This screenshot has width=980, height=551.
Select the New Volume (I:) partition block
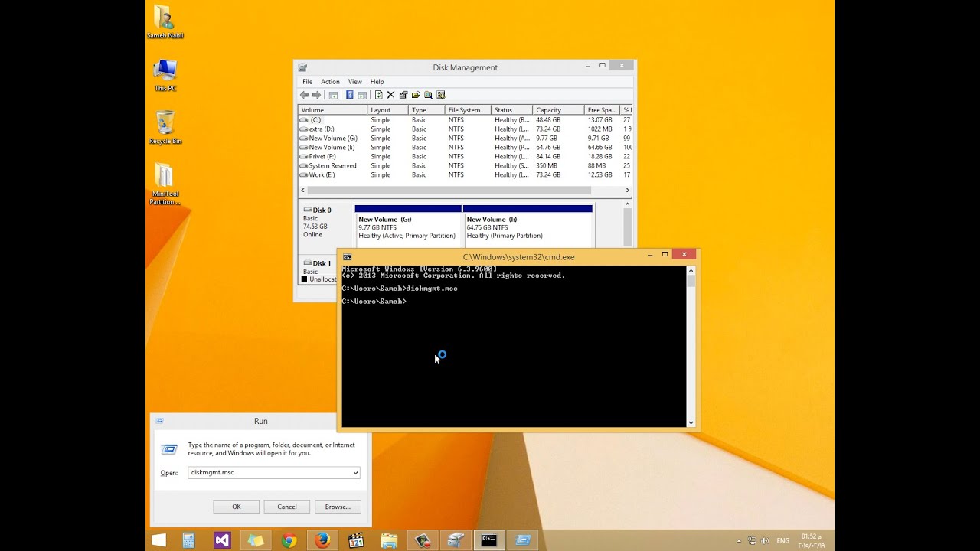(x=528, y=227)
